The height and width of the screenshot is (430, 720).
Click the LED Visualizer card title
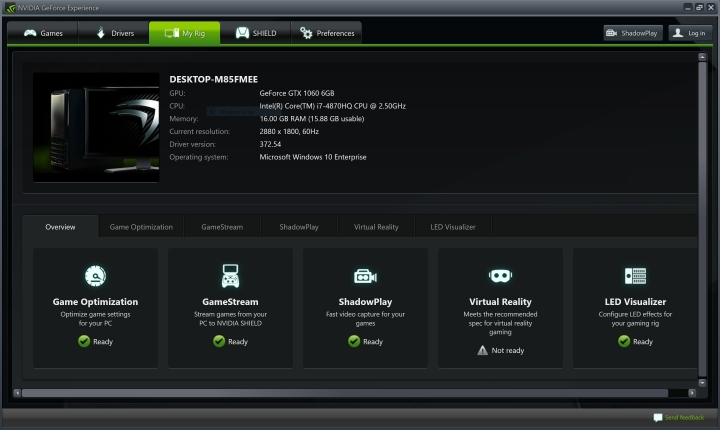[x=636, y=302]
